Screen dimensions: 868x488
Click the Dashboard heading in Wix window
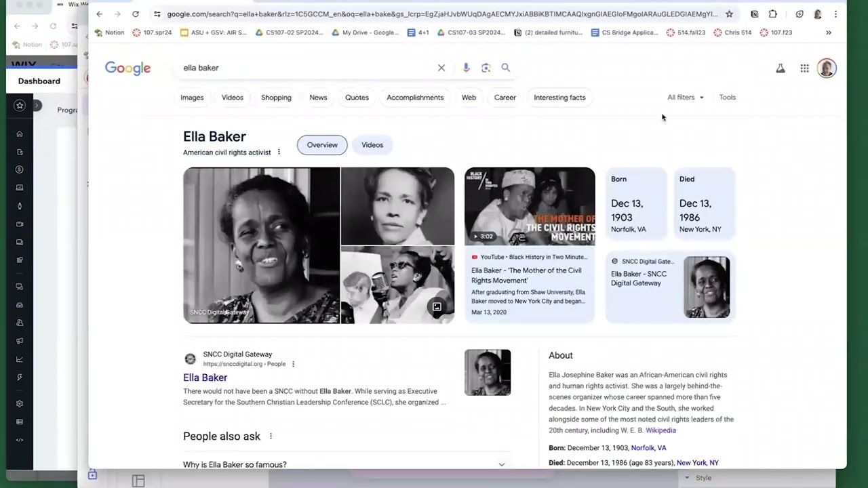[x=39, y=81]
